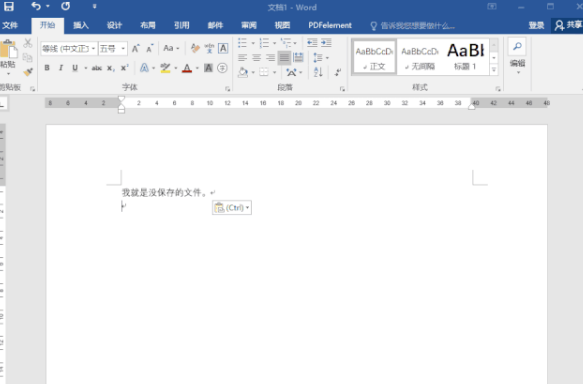Apply distributed alignment icon

tap(299, 58)
